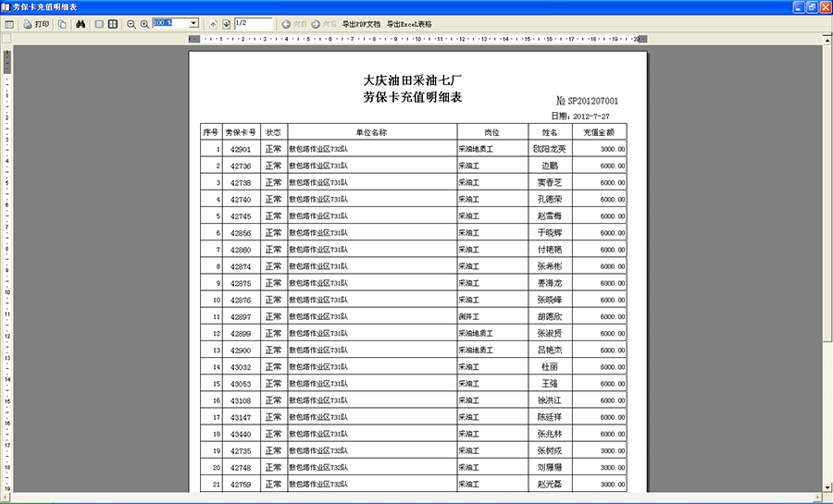Click the 充值金额 column header
833x504 pixels.
(599, 132)
